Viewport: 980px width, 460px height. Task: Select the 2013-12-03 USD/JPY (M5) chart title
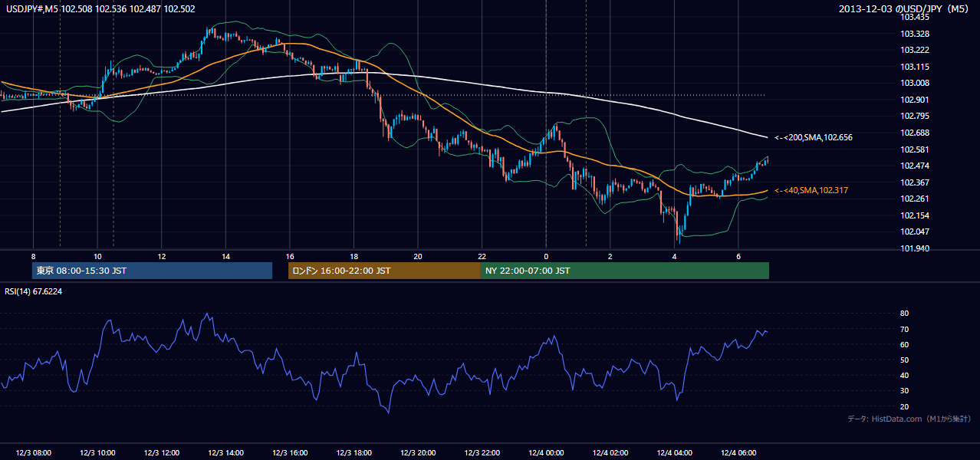click(905, 9)
